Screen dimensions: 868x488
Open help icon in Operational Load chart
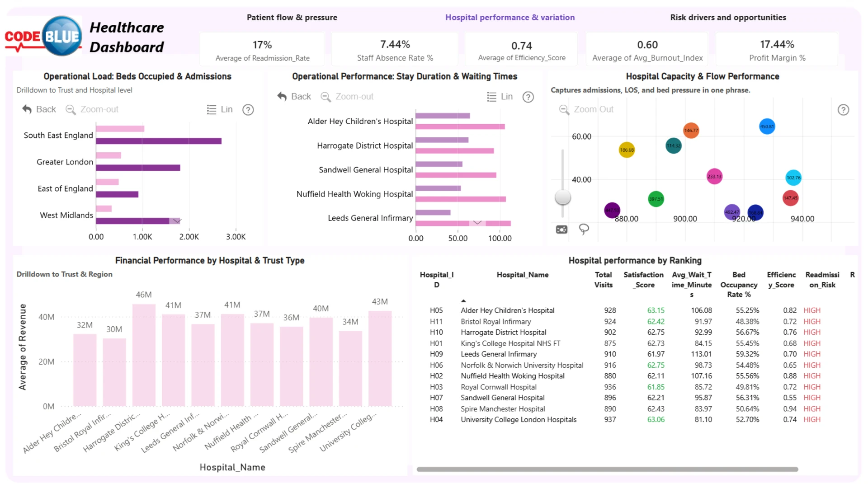click(x=248, y=110)
